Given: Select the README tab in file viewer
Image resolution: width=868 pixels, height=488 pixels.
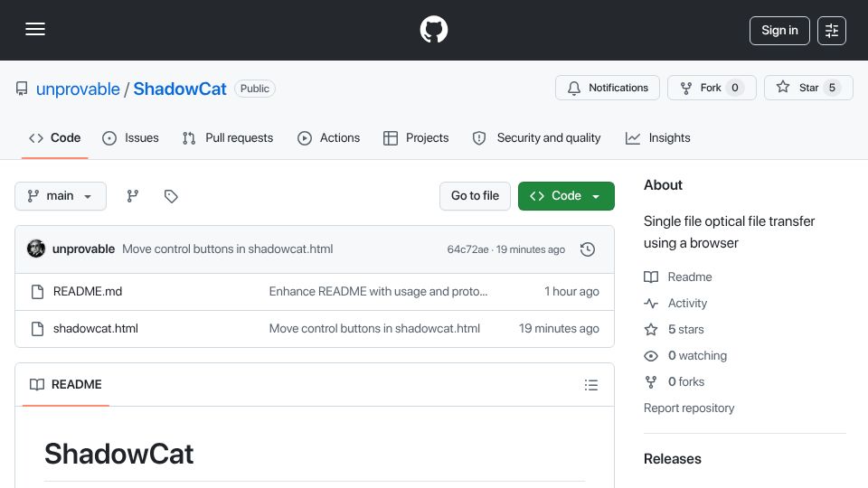Looking at the screenshot, I should [x=66, y=385].
